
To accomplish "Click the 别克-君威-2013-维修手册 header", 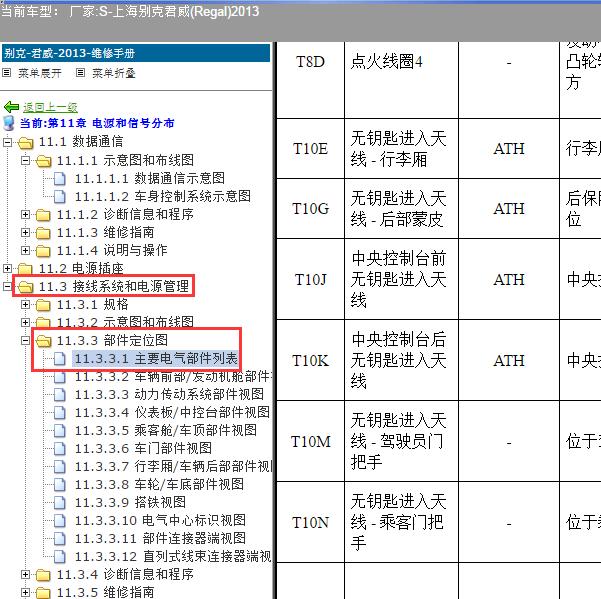I will (x=136, y=53).
